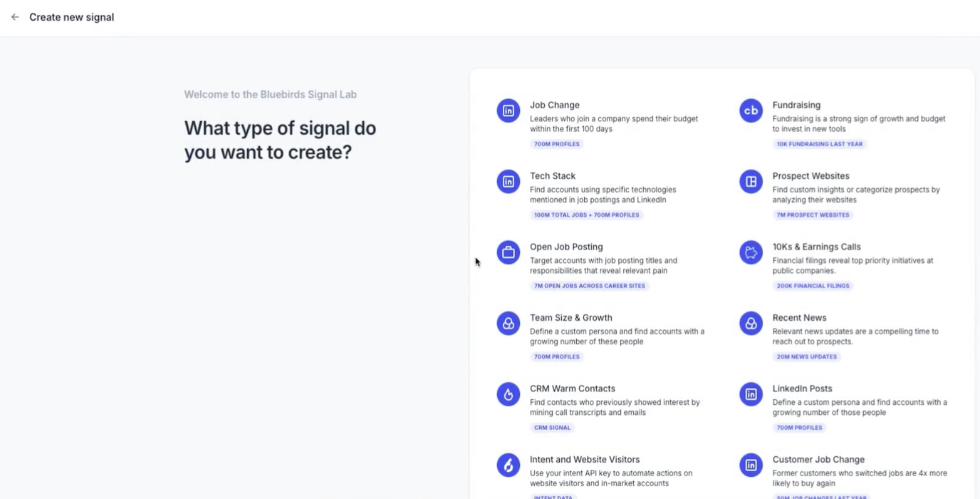
Task: Click the back arrow icon
Action: point(15,17)
